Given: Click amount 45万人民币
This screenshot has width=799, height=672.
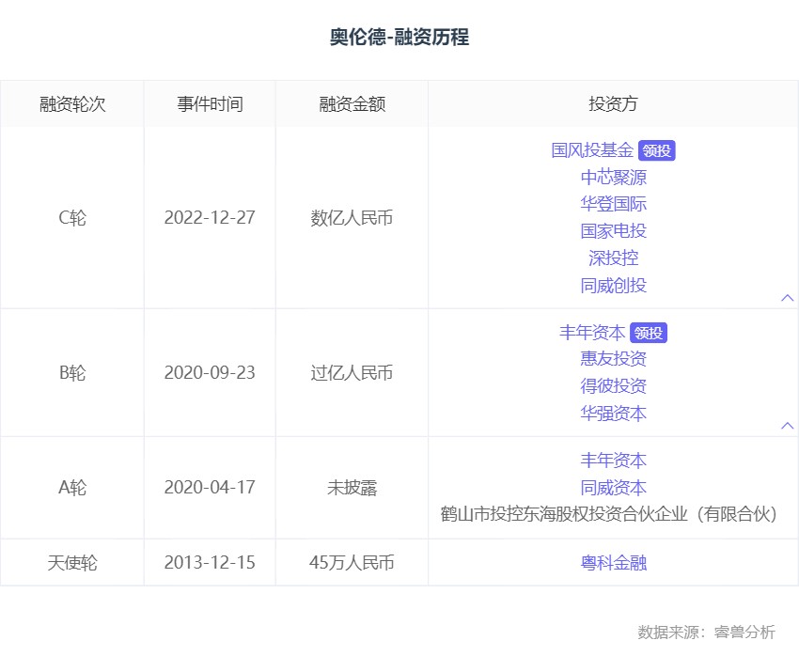Looking at the screenshot, I should (352, 562).
